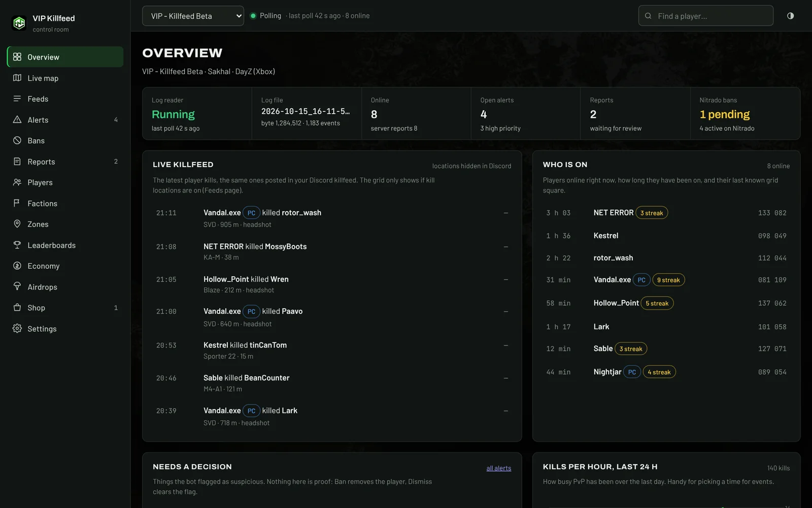Click the PC badge next to Nightjar
Screen dimensions: 812x508
point(632,372)
